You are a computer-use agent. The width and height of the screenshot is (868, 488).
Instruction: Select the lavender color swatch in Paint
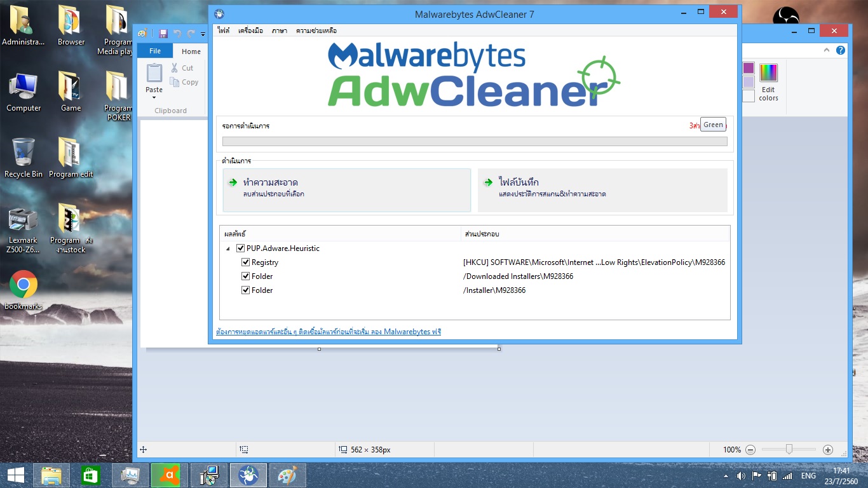(x=749, y=82)
